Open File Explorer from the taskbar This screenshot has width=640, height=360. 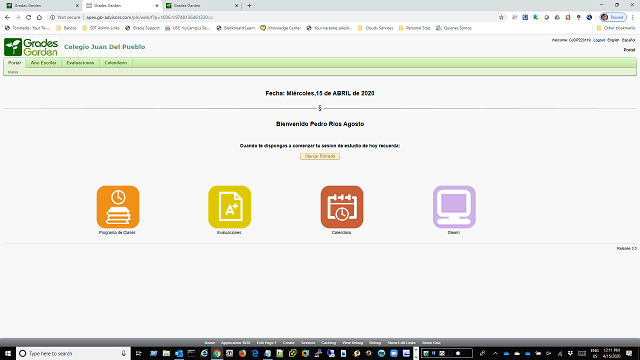166,353
